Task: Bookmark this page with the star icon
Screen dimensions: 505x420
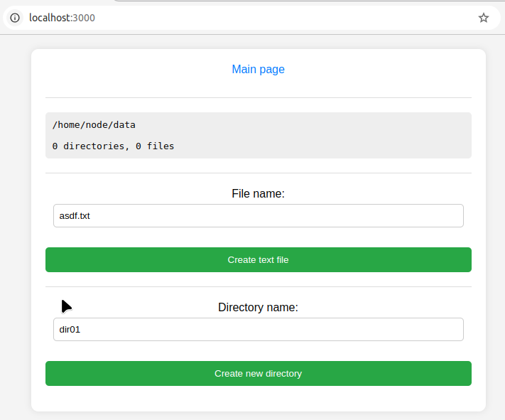Action: click(x=484, y=18)
